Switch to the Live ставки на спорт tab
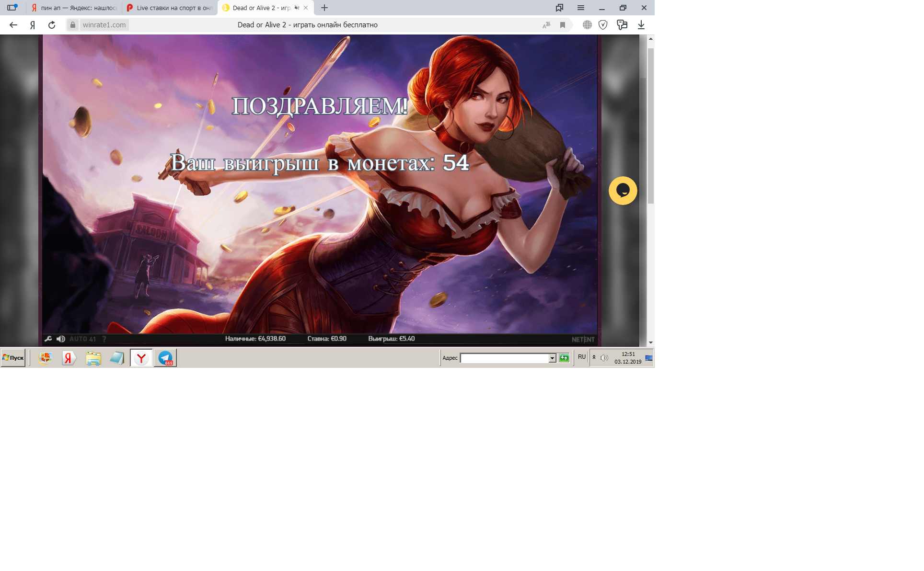This screenshot has height=571, width=924. 170,8
